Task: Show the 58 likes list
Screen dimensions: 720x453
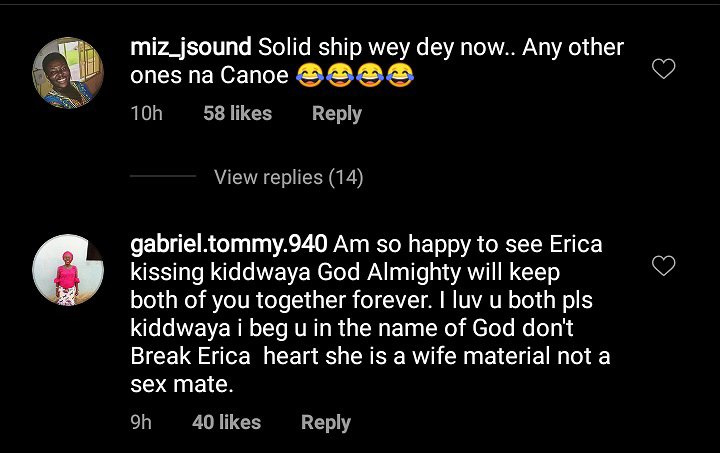Action: (237, 114)
